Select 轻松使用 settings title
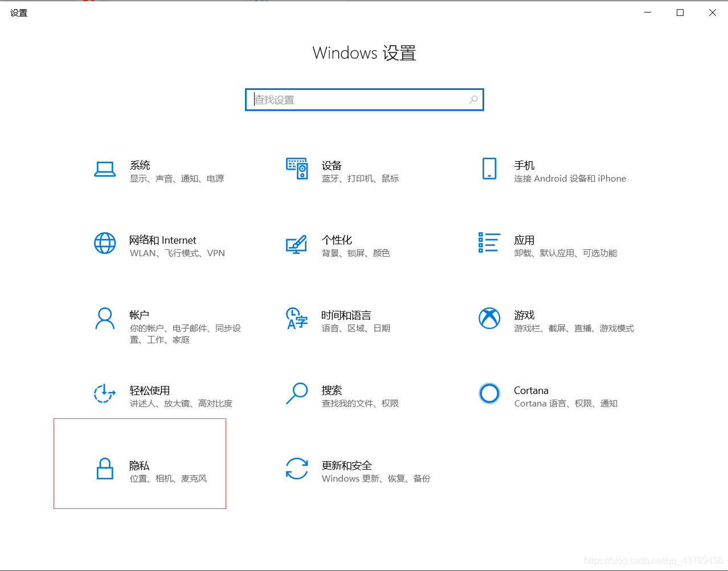The height and width of the screenshot is (571, 728). 150,391
